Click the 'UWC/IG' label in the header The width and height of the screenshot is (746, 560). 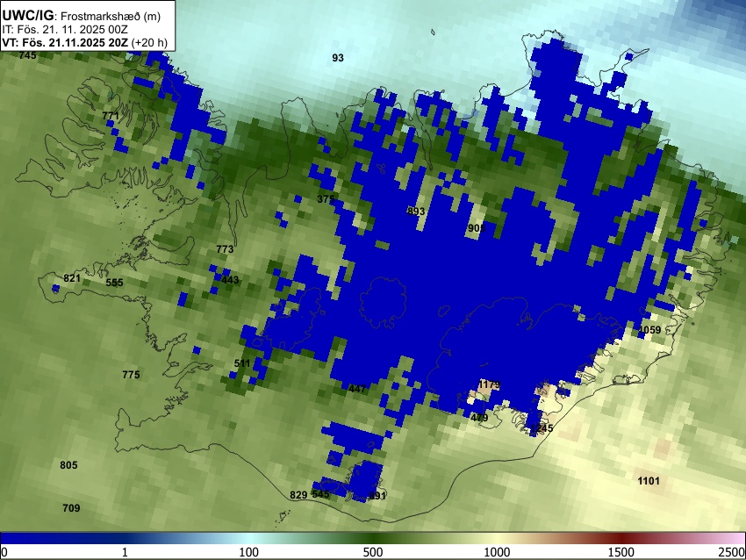(x=27, y=16)
